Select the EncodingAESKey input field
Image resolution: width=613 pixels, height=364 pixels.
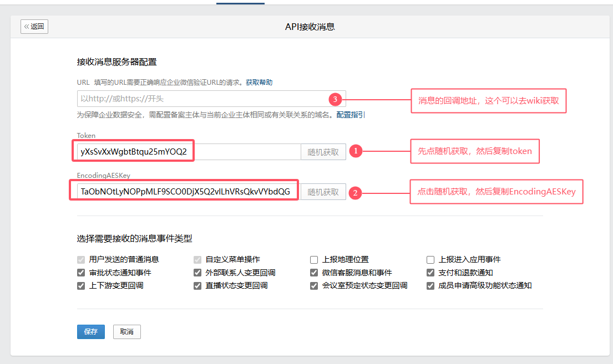189,192
